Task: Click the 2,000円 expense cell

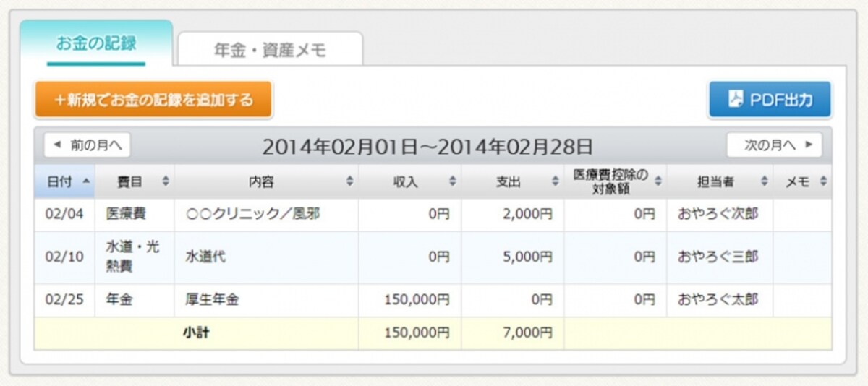Action: (512, 215)
